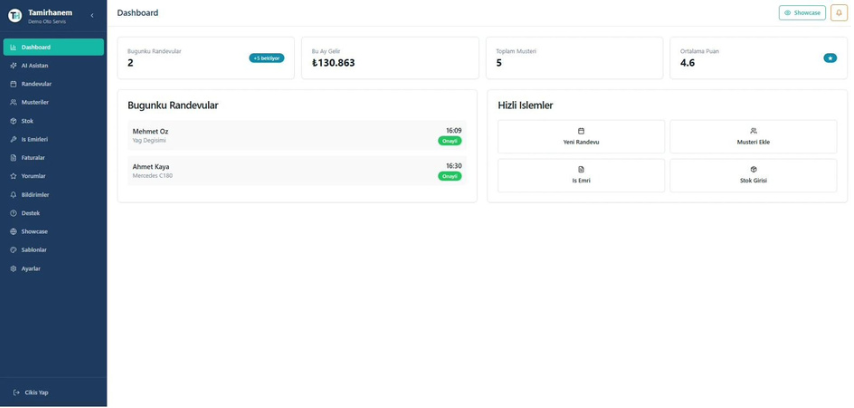Click the gear icon beside Ayarlar
Screen dimensions: 854x408
[13, 269]
